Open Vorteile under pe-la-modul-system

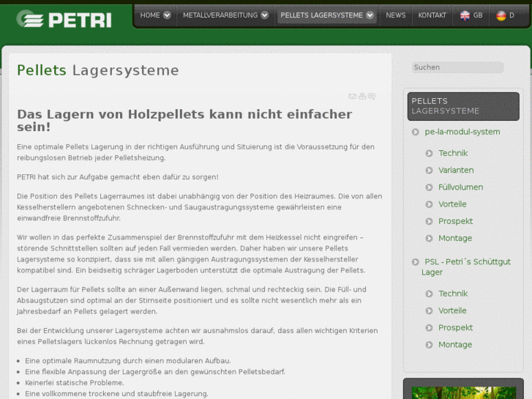point(452,204)
